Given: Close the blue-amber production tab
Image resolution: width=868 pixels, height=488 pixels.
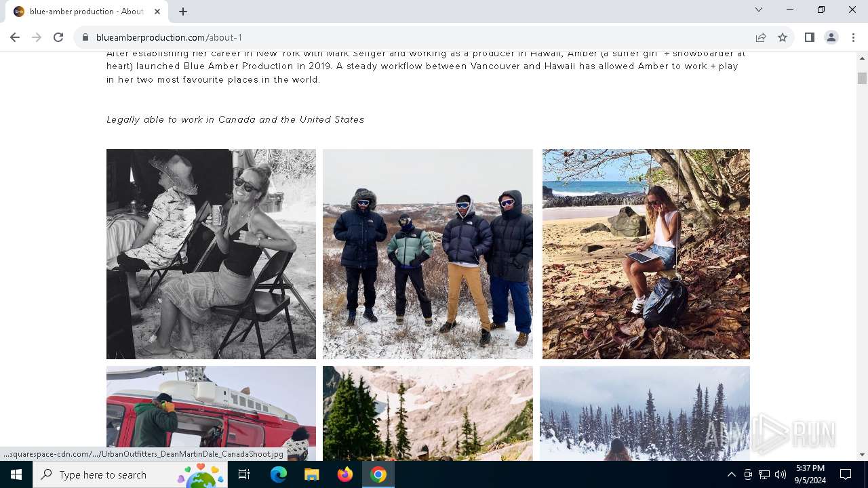Looking at the screenshot, I should 157,11.
